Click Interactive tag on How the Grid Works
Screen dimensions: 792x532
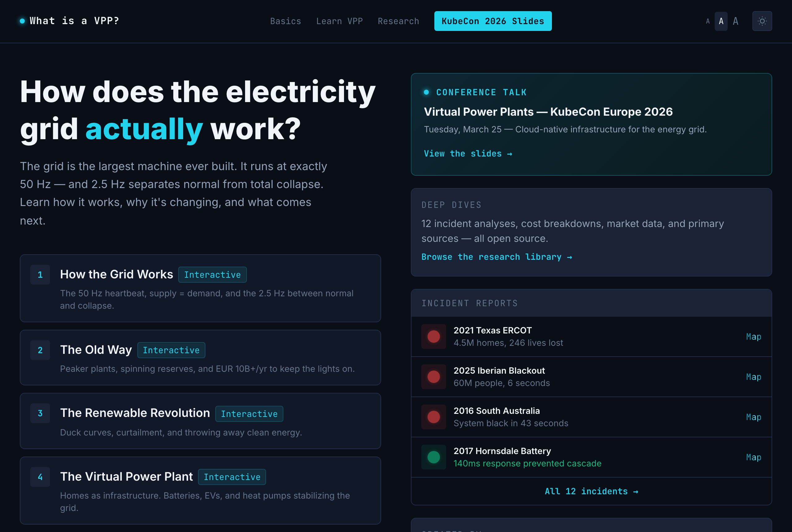click(x=213, y=274)
